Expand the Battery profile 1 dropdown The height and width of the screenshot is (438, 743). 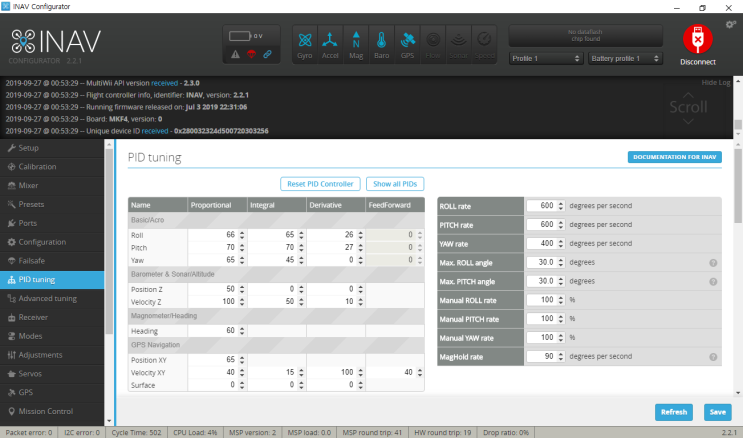tap(624, 59)
